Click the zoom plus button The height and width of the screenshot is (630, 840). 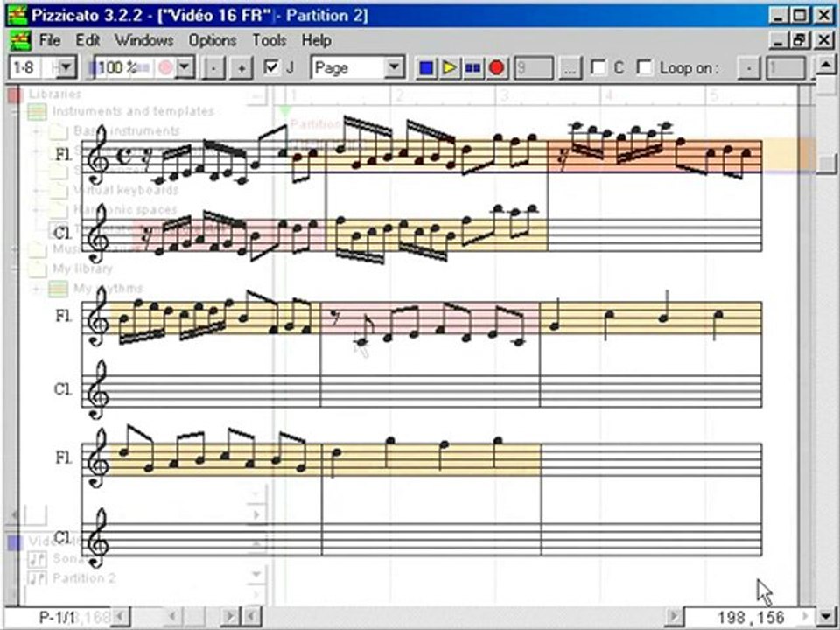241,68
